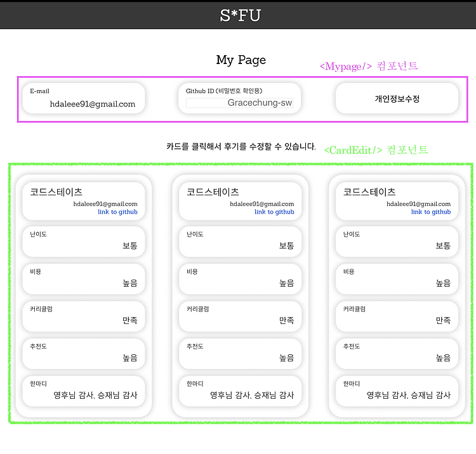Select 난이도 보통 row in right card
Image resolution: width=476 pixels, height=454 pixels.
397,242
